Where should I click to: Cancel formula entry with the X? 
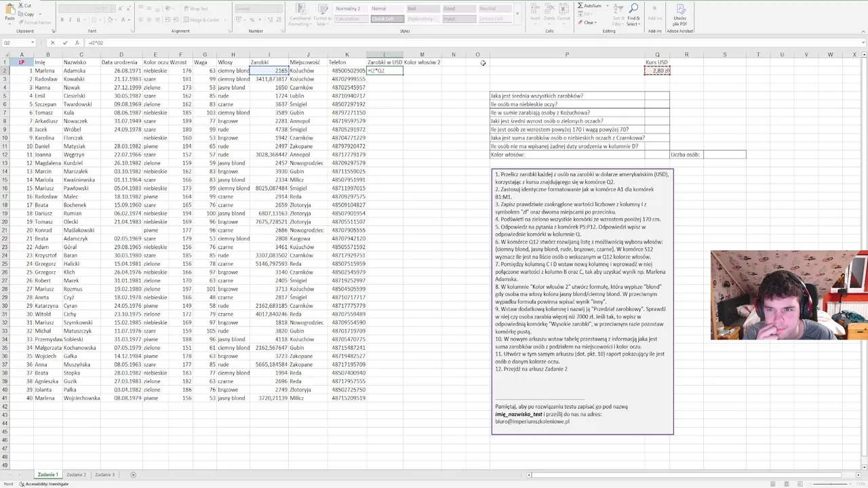pyautogui.click(x=53, y=43)
